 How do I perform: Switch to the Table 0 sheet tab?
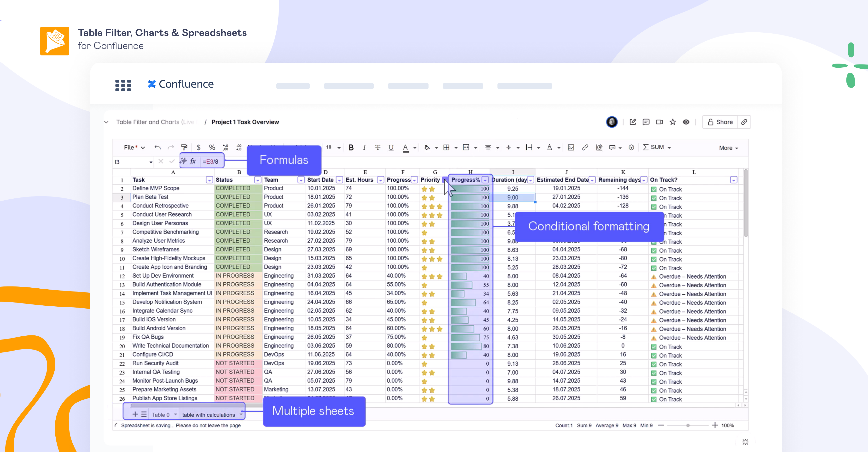160,415
